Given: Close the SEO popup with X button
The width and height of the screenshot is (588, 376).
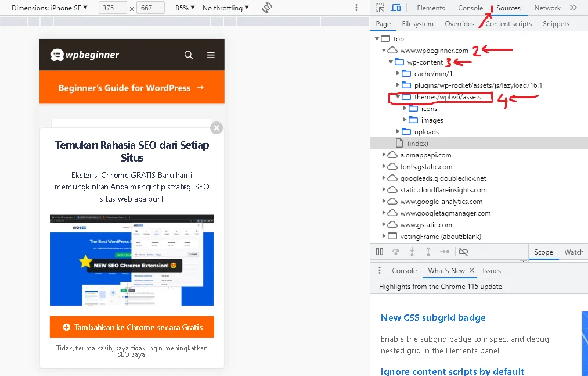Looking at the screenshot, I should 217,128.
